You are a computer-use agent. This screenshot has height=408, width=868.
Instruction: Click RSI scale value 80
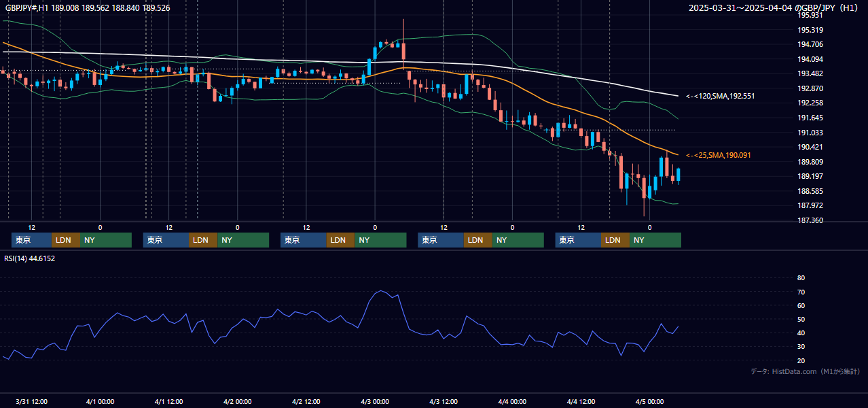pos(801,278)
